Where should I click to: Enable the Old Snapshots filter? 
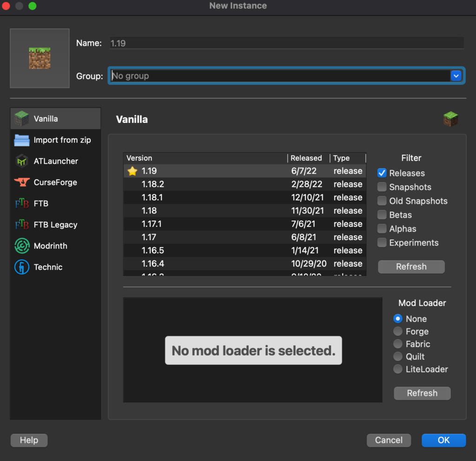(x=382, y=201)
